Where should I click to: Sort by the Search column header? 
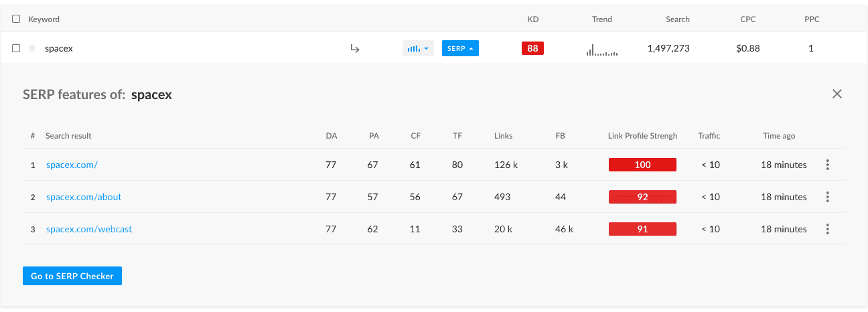click(677, 19)
